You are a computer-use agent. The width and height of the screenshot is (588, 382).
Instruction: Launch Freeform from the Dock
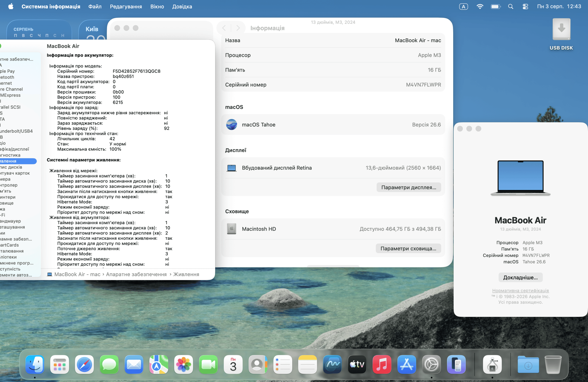pyautogui.click(x=333, y=364)
